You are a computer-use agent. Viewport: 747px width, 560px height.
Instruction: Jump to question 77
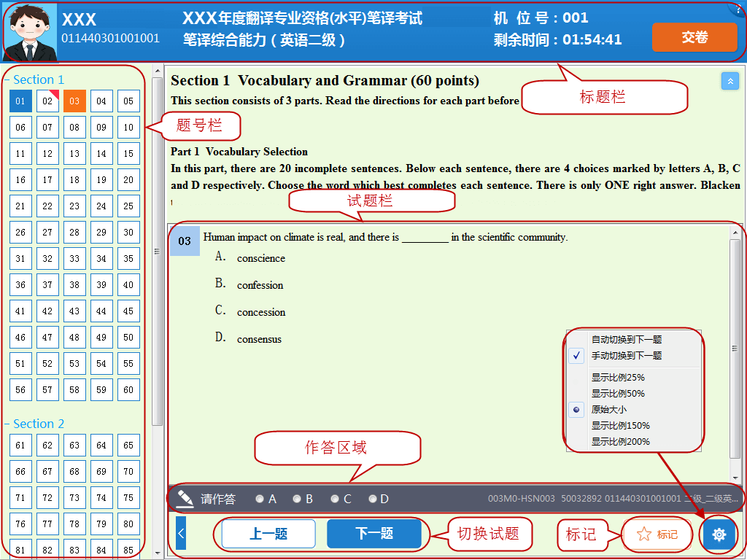[47, 524]
